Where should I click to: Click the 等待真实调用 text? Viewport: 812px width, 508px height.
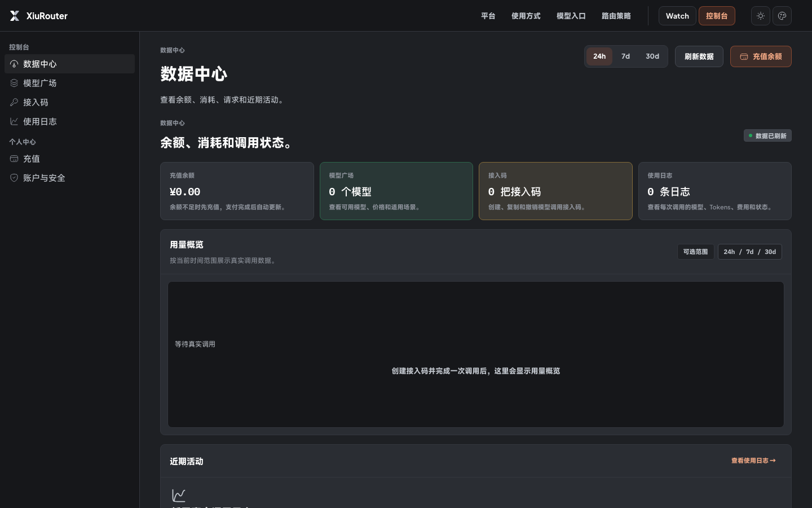click(x=195, y=344)
